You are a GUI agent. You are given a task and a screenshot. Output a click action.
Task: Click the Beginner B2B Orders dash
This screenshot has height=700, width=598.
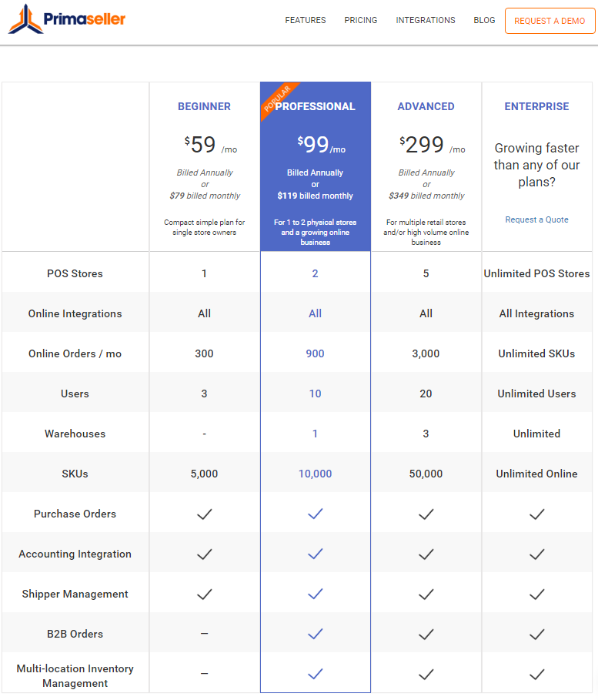[x=205, y=634]
